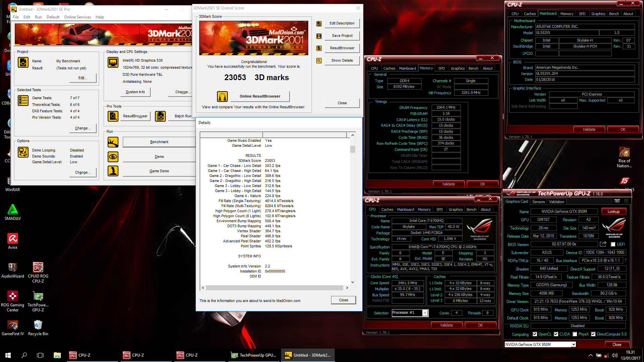Click the Batch Run icon

coord(160,116)
